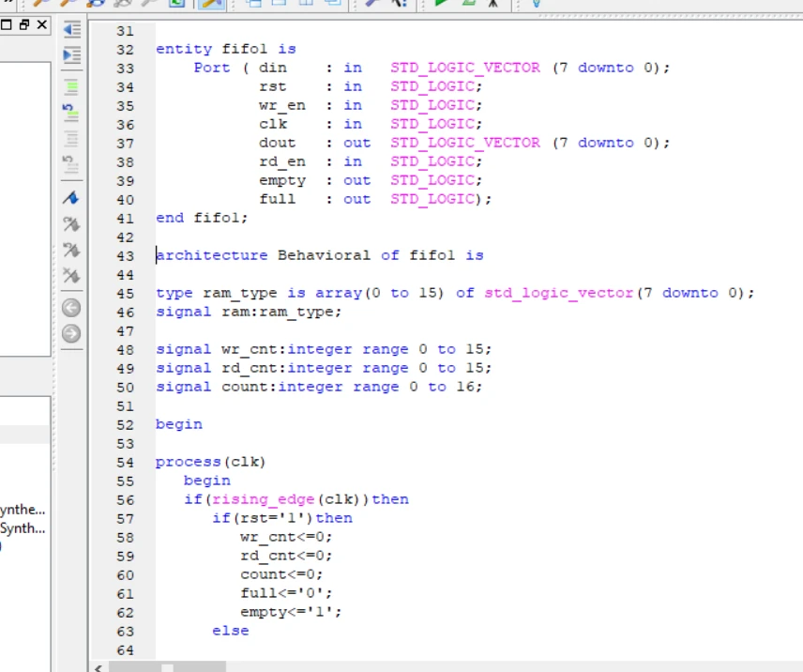
Task: Click the grayed-out uncomment lines icon
Action: [71, 139]
